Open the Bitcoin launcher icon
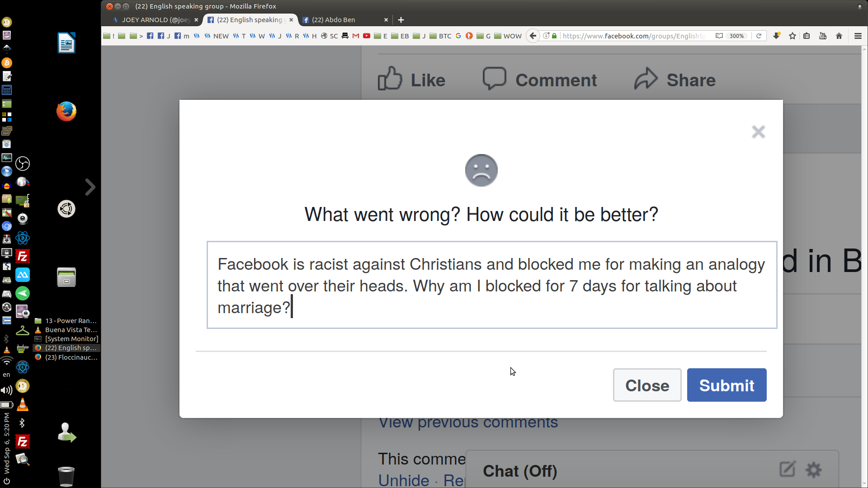This screenshot has height=488, width=868. coord(7,63)
